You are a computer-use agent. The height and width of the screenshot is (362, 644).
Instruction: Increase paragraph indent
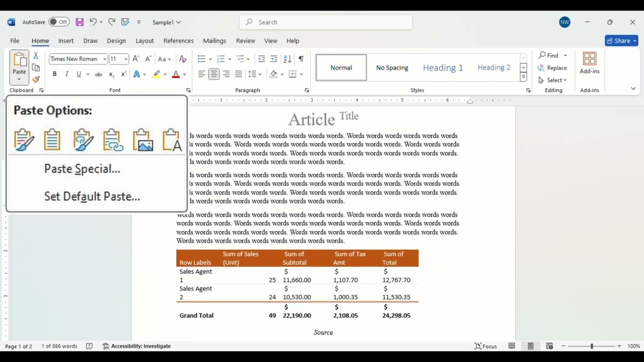point(274,59)
